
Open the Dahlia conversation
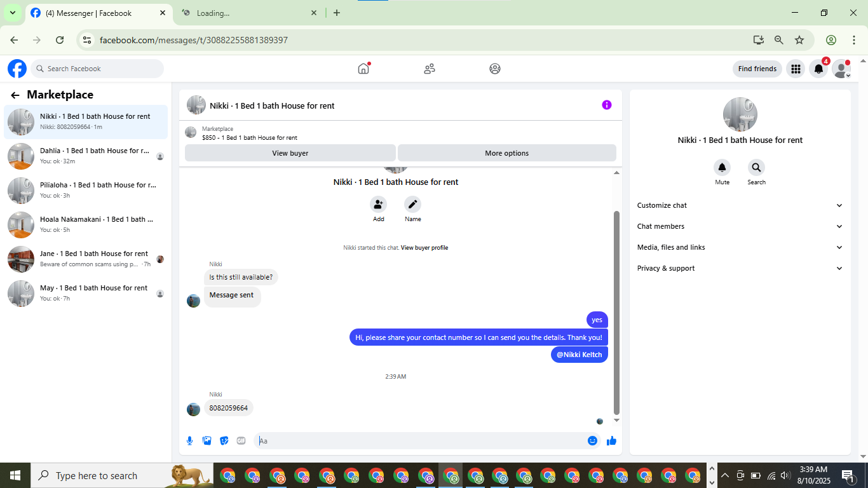tap(86, 156)
